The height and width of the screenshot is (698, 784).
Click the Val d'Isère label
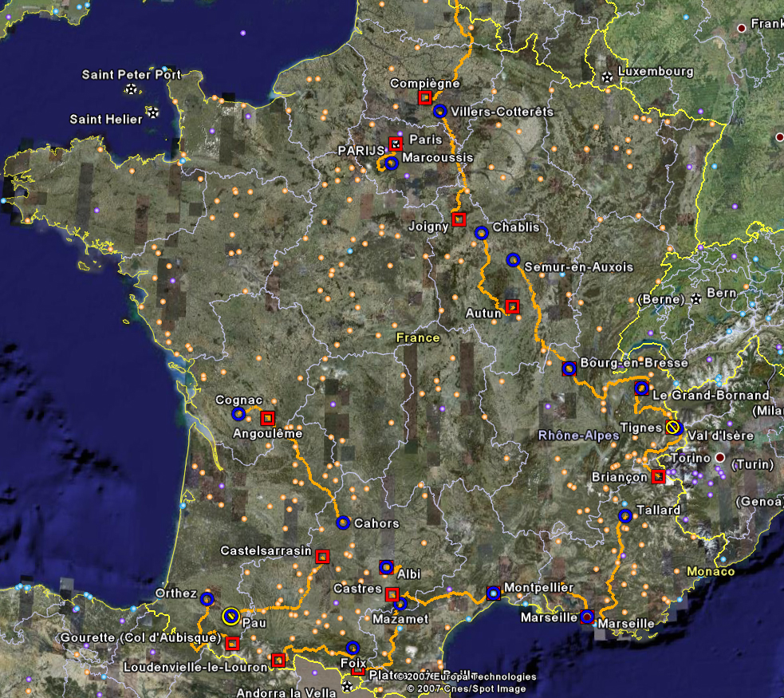tap(720, 436)
